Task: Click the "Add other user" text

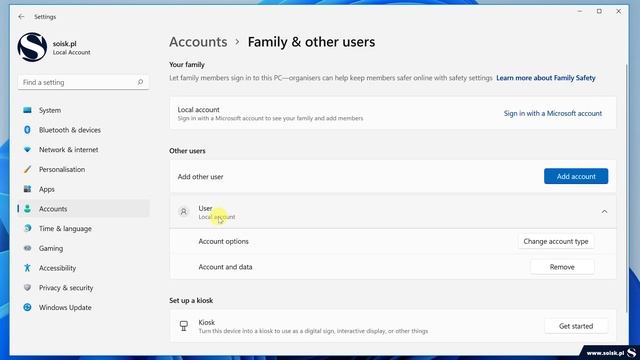Action: (x=200, y=177)
